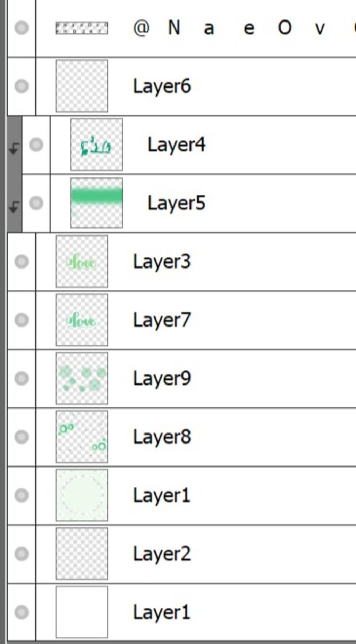Select Layer4 thumbnail with dark green shapes
This screenshot has width=356, height=644.
click(x=97, y=145)
